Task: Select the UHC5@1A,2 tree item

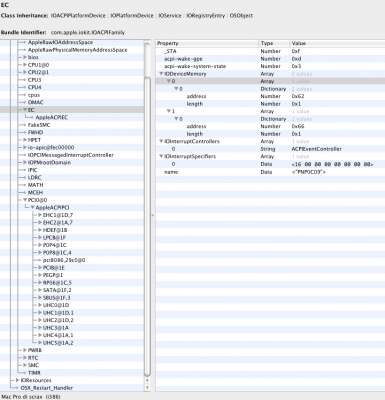Action: [58, 343]
